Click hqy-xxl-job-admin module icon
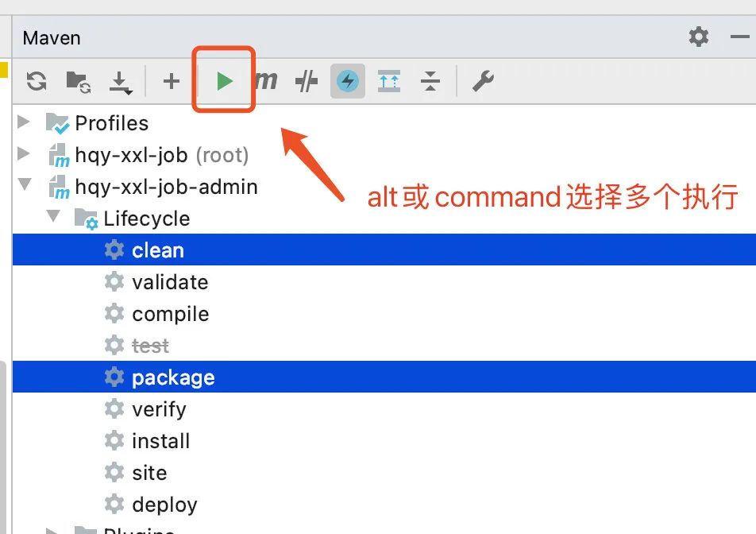The image size is (756, 534). [x=60, y=188]
